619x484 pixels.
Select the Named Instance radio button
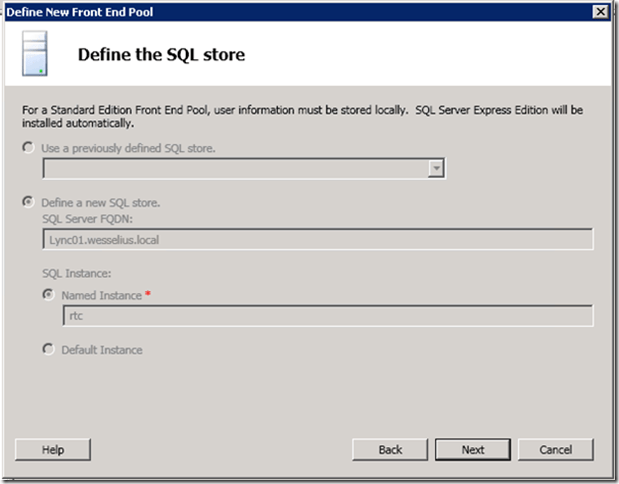tap(49, 295)
